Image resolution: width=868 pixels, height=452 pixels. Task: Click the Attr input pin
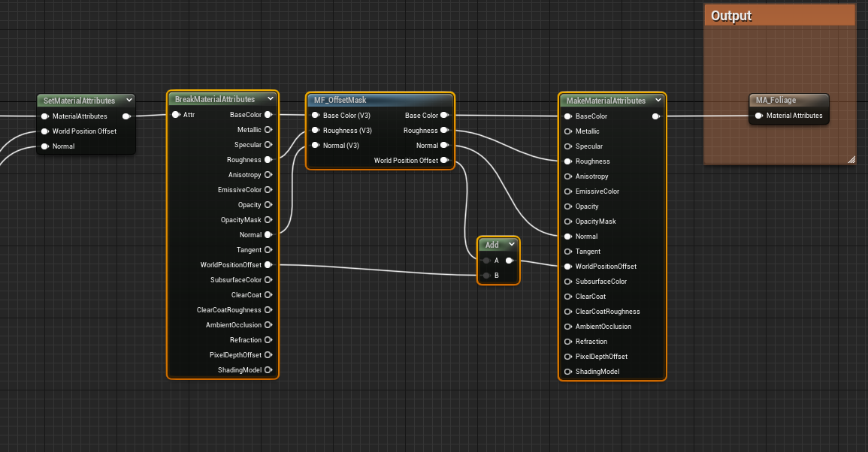click(176, 115)
